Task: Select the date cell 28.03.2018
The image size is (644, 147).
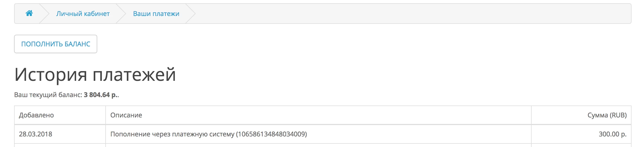Action: pos(35,134)
